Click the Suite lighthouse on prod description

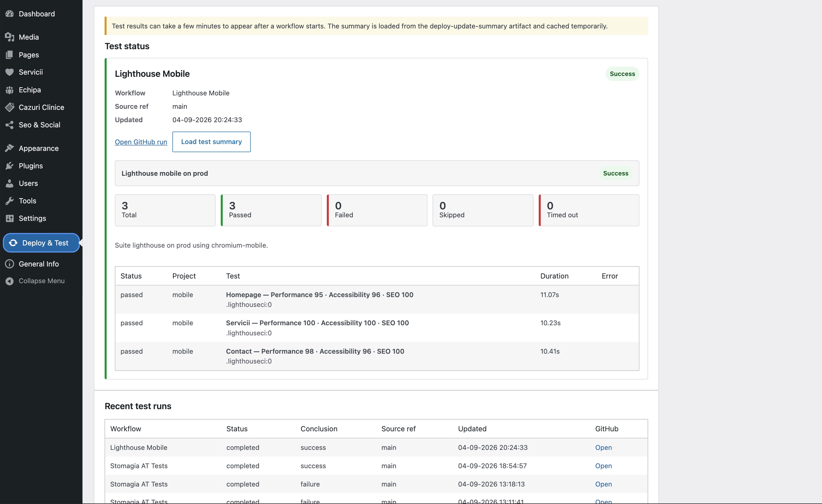(x=191, y=245)
